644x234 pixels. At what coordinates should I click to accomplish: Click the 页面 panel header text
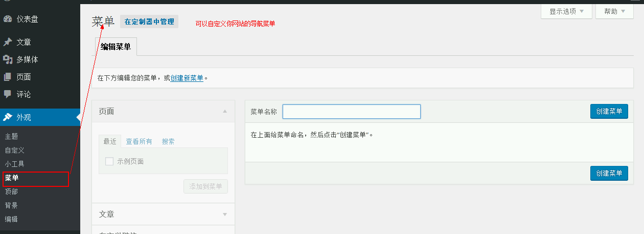(106, 111)
